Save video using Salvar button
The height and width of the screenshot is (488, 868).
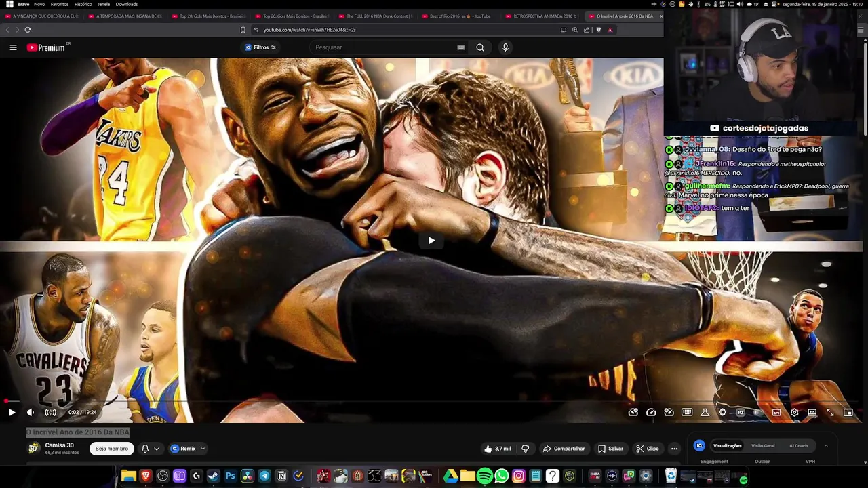click(x=610, y=449)
